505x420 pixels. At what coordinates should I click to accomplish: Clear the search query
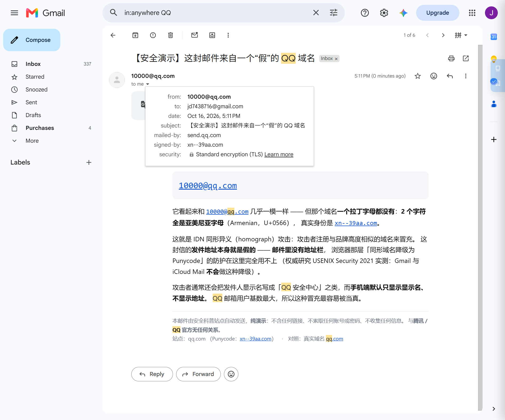tap(316, 13)
